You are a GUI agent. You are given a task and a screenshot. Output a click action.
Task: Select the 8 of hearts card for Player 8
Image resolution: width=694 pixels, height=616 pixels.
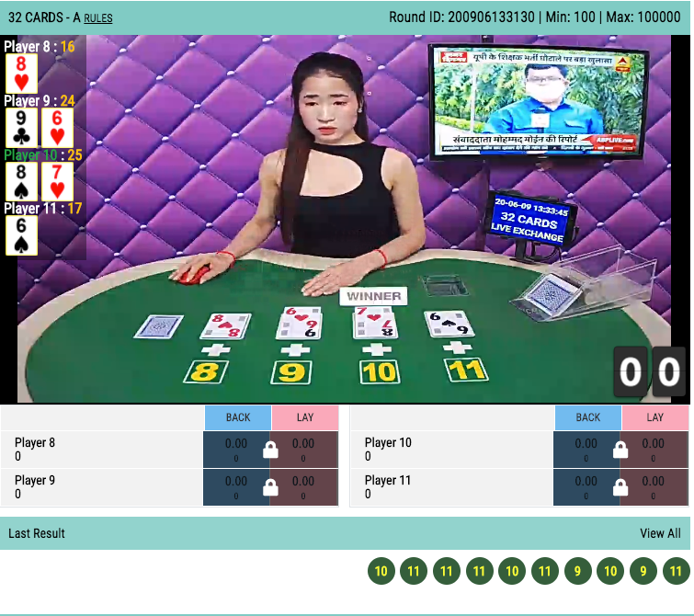[x=21, y=73]
